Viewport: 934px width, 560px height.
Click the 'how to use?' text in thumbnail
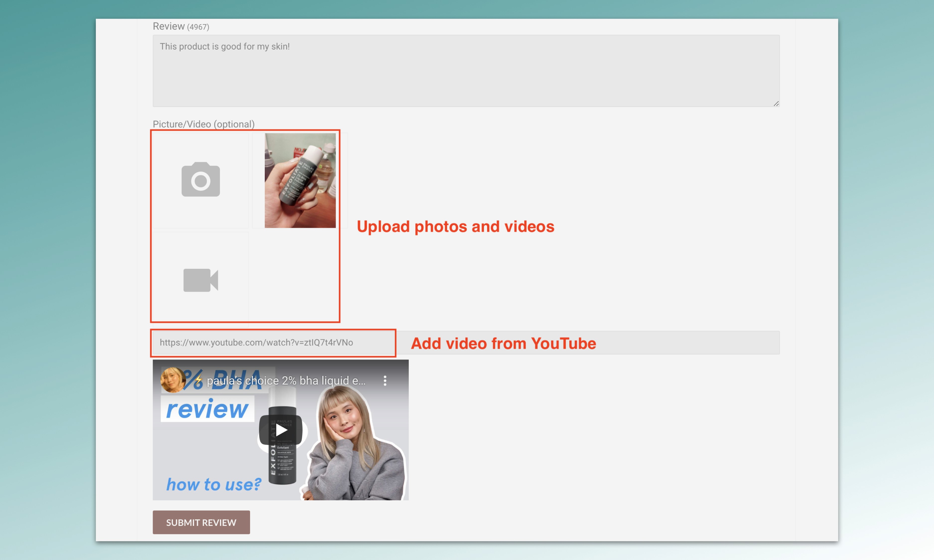point(214,484)
